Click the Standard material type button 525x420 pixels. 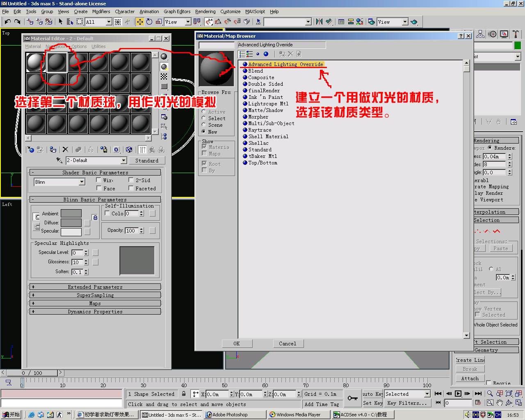pyautogui.click(x=147, y=160)
